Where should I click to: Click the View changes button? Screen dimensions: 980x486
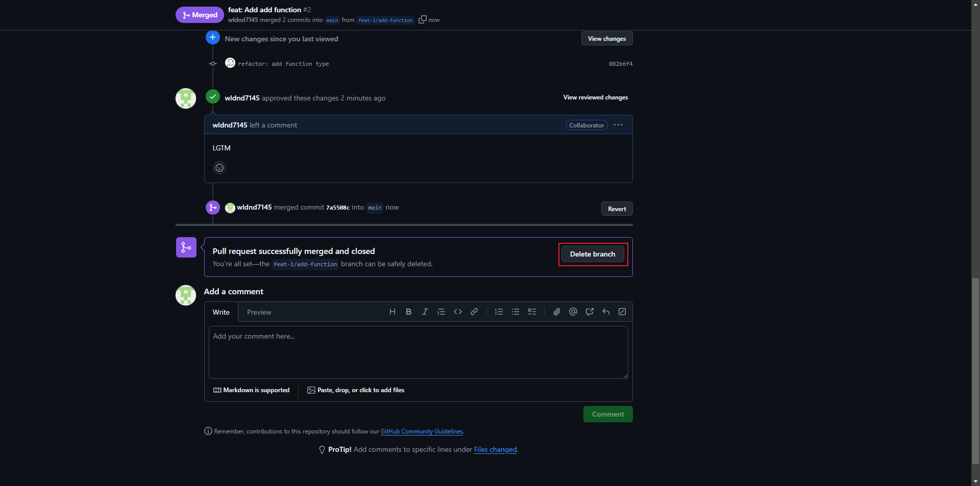pyautogui.click(x=607, y=39)
